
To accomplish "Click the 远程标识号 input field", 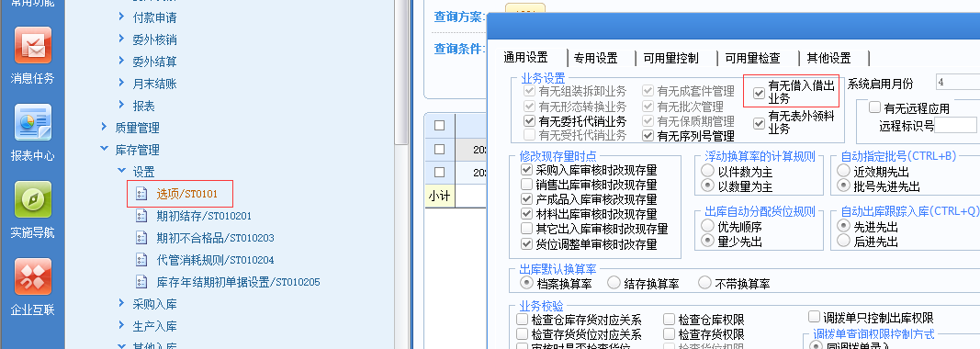I will click(955, 126).
